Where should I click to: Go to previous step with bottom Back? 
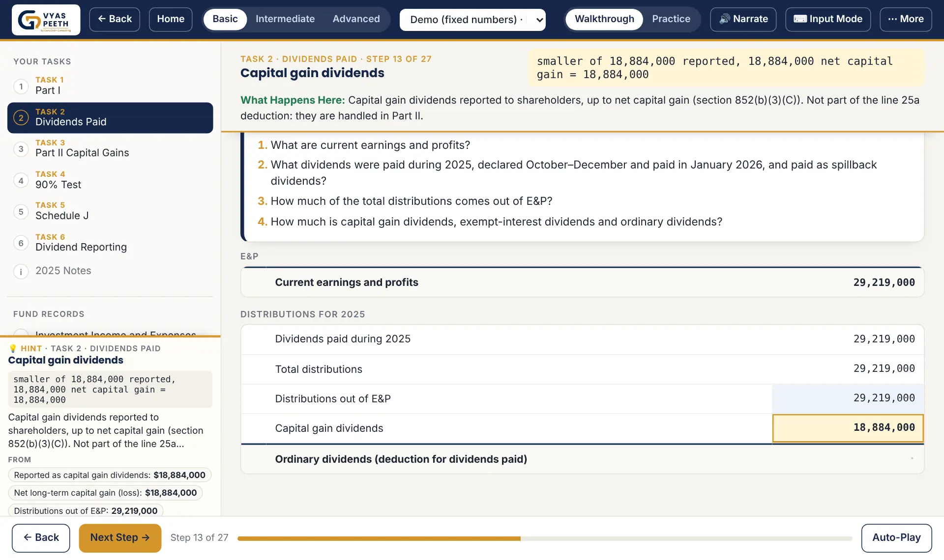point(41,538)
